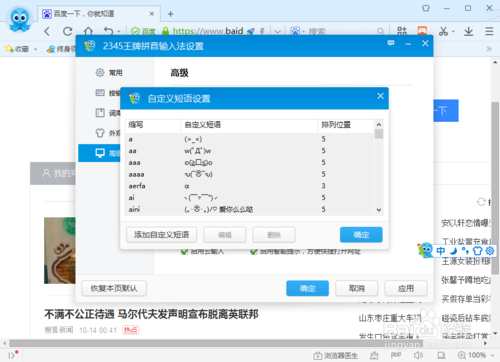This screenshot has height=362, width=500.
Task: Open news headline 不满不公正待遇 马尔代夫
Action: (151, 314)
